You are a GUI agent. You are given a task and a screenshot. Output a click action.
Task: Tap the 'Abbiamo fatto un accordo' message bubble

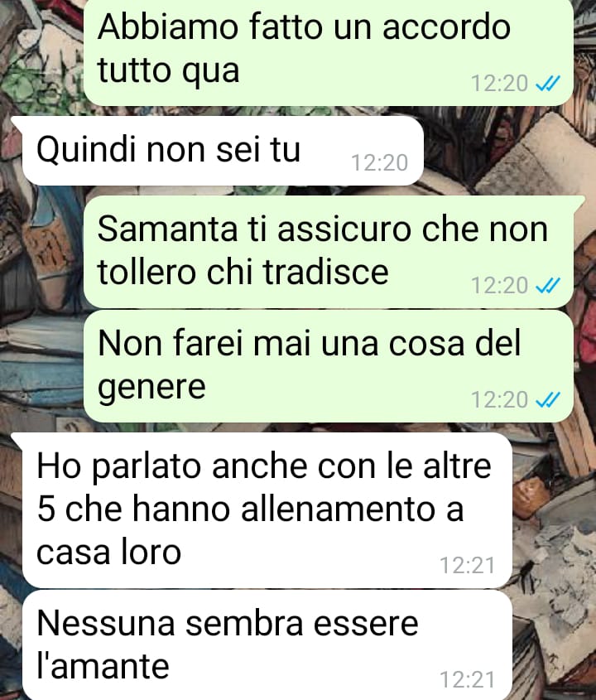329,51
